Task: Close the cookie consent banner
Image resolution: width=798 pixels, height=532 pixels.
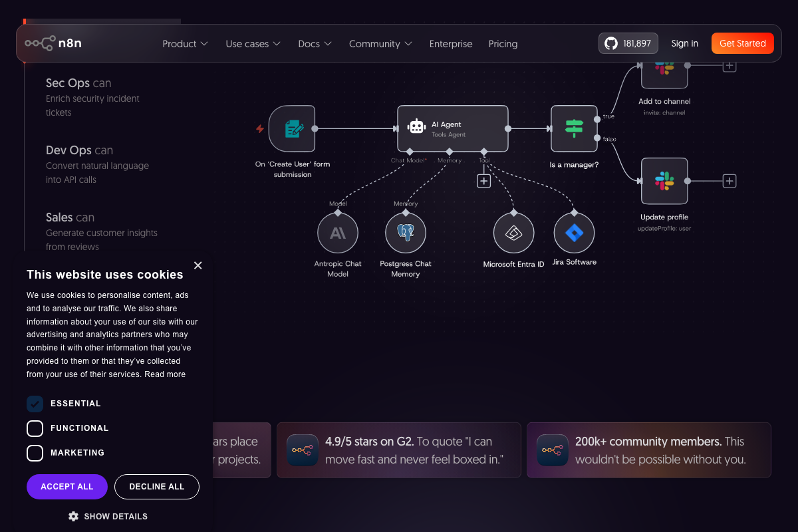Action: coord(198,265)
